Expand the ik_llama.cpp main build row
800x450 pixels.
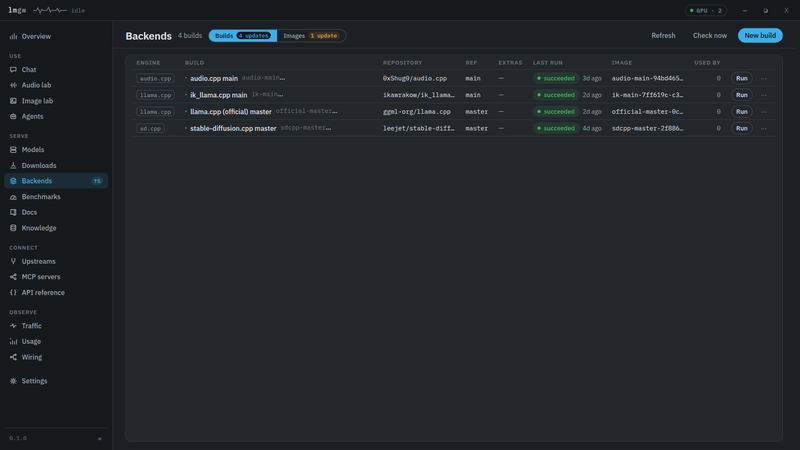point(186,95)
